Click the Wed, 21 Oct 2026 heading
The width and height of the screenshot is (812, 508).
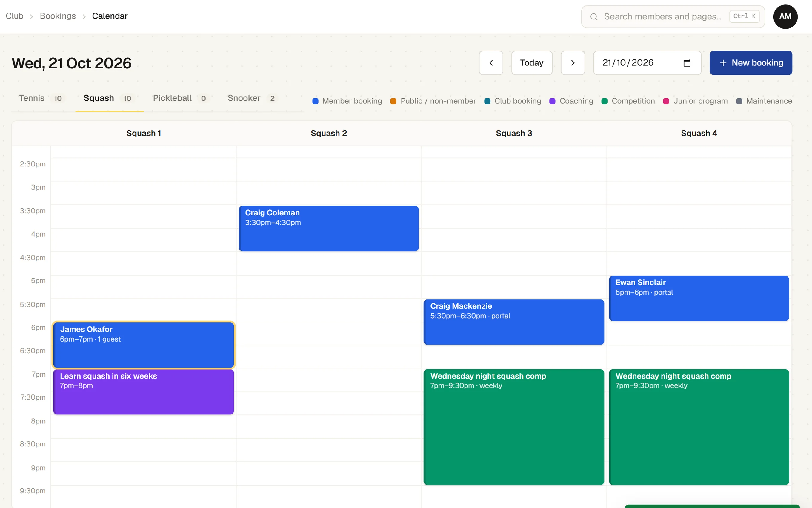click(71, 63)
